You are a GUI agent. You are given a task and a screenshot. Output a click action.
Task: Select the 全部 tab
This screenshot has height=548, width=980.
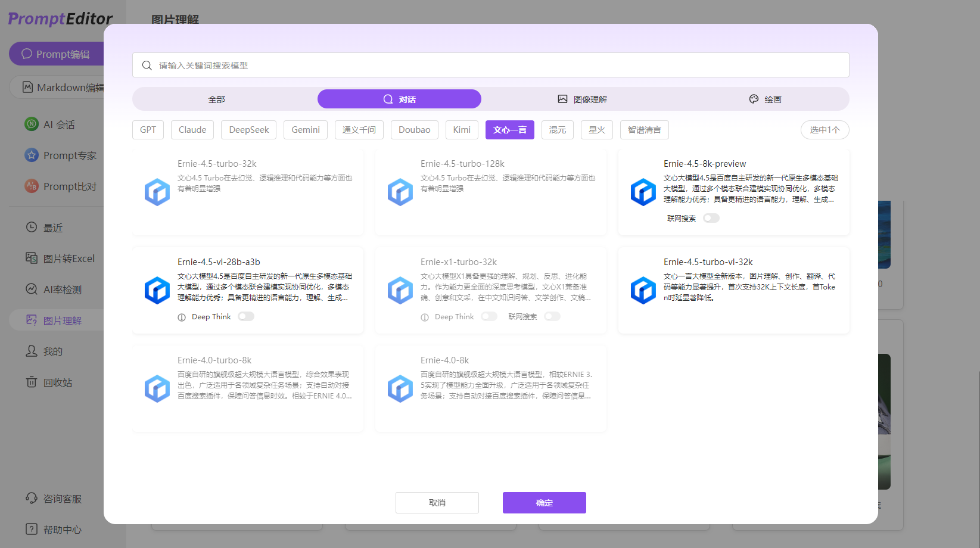click(x=217, y=99)
